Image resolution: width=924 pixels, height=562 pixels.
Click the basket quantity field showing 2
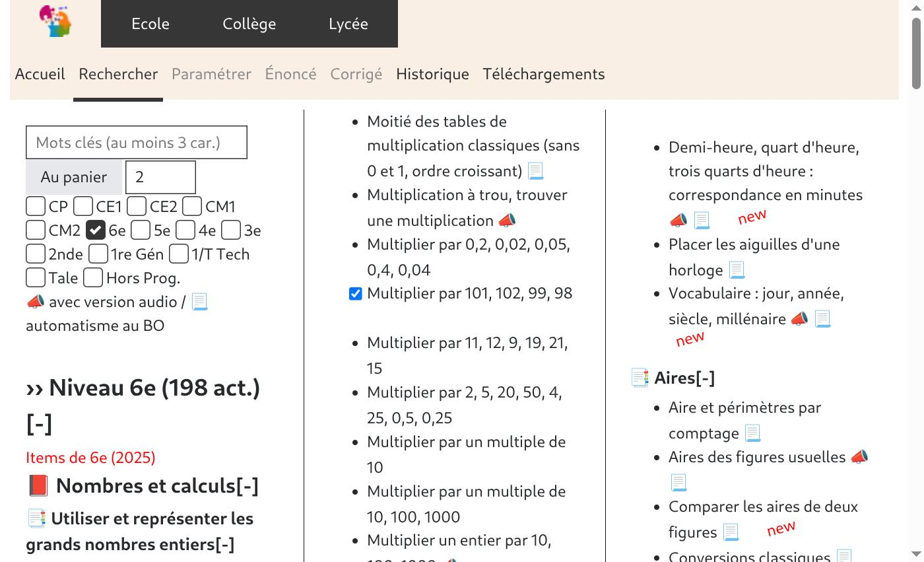(x=160, y=177)
